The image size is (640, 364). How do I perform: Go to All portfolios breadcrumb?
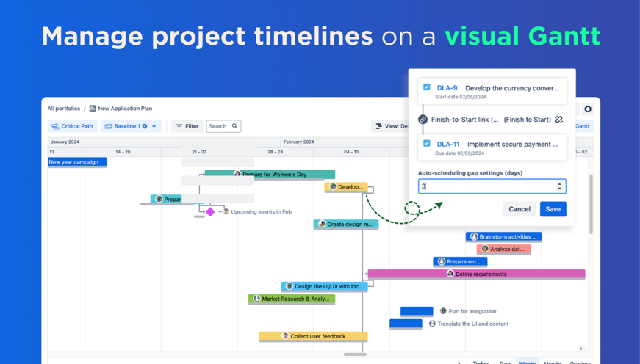tap(64, 109)
